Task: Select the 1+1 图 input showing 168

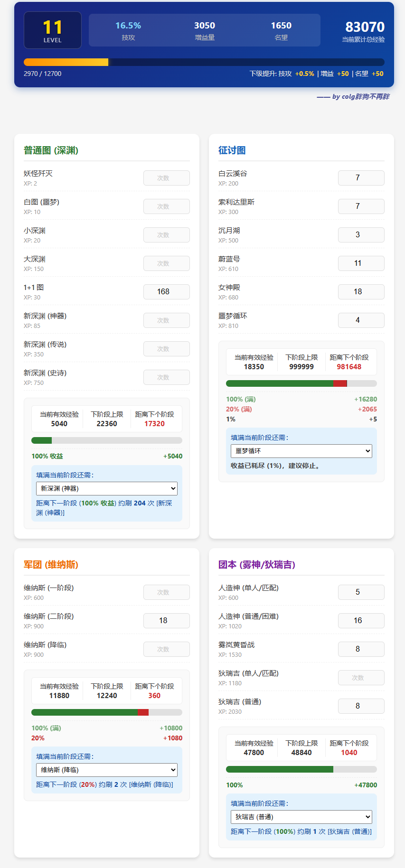Action: click(166, 292)
